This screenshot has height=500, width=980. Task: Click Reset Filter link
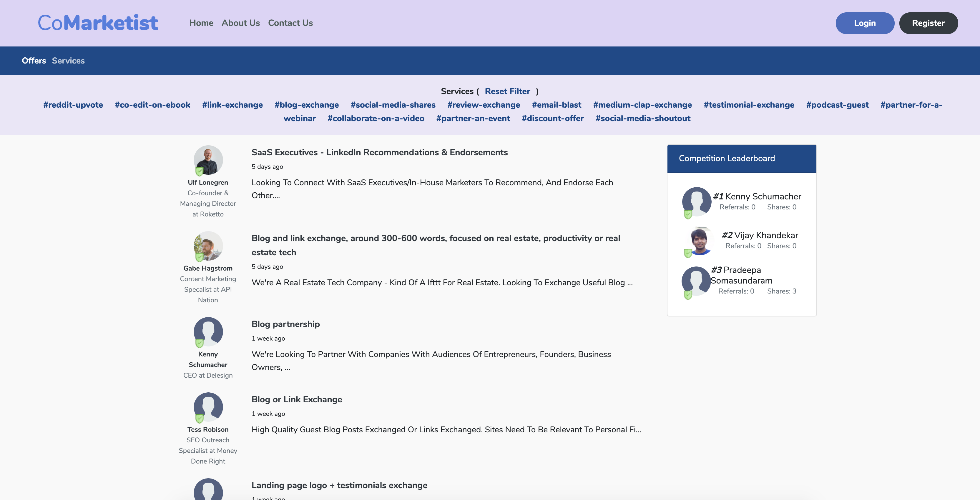click(x=507, y=91)
